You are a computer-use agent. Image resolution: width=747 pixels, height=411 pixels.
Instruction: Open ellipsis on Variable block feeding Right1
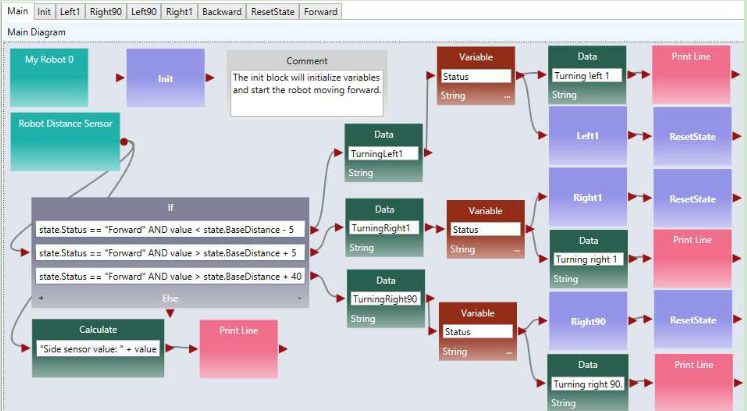[516, 249]
